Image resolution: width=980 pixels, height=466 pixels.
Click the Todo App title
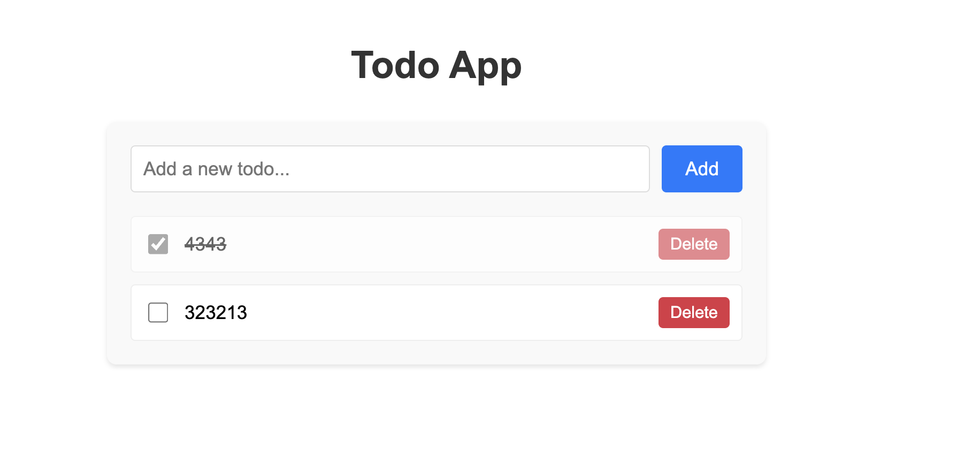coord(437,65)
